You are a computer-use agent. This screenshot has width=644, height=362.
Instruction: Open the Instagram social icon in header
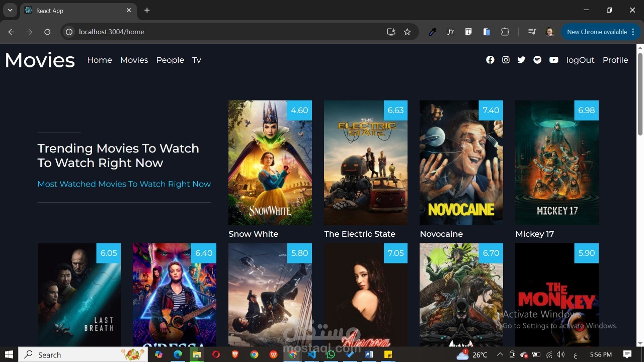pos(506,60)
